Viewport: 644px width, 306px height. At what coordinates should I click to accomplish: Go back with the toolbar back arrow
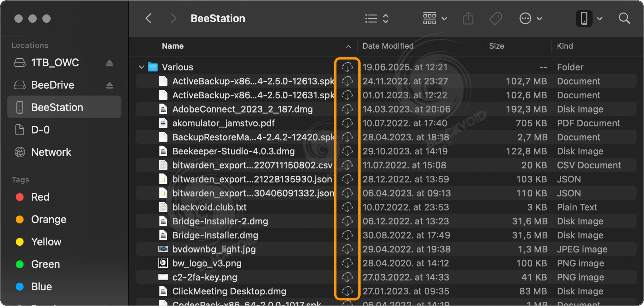tap(148, 18)
